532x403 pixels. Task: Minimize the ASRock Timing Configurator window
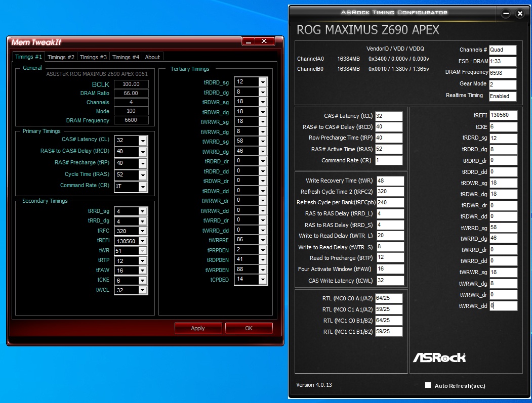[x=506, y=14]
